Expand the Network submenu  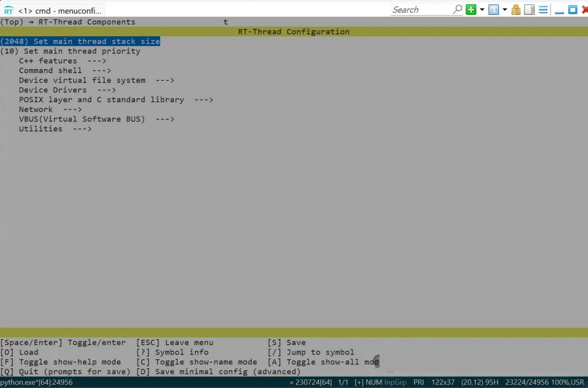(50, 109)
